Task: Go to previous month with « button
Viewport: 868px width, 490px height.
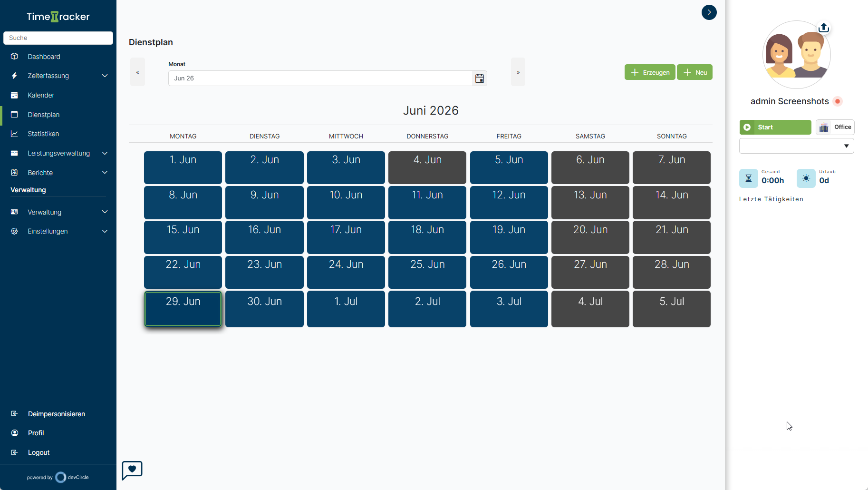Action: 137,72
